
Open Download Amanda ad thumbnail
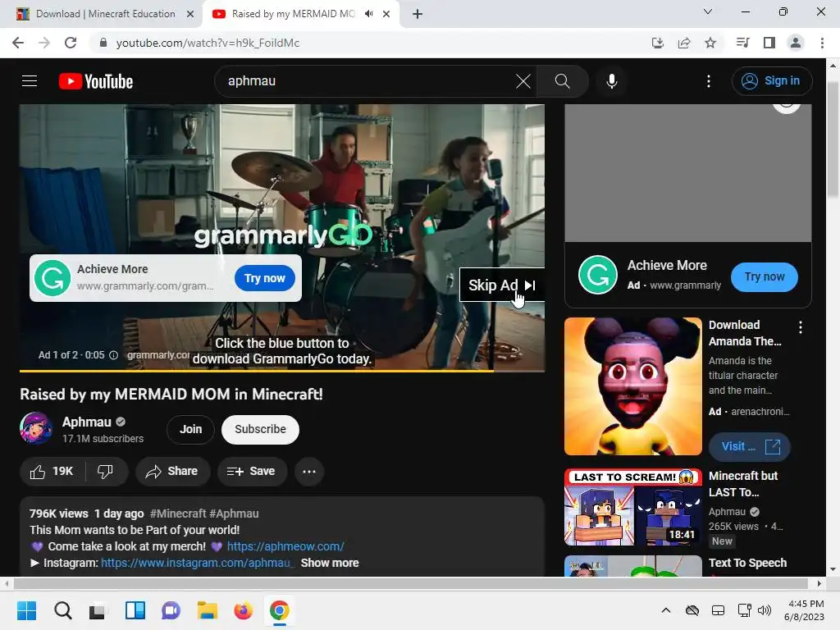(x=632, y=386)
